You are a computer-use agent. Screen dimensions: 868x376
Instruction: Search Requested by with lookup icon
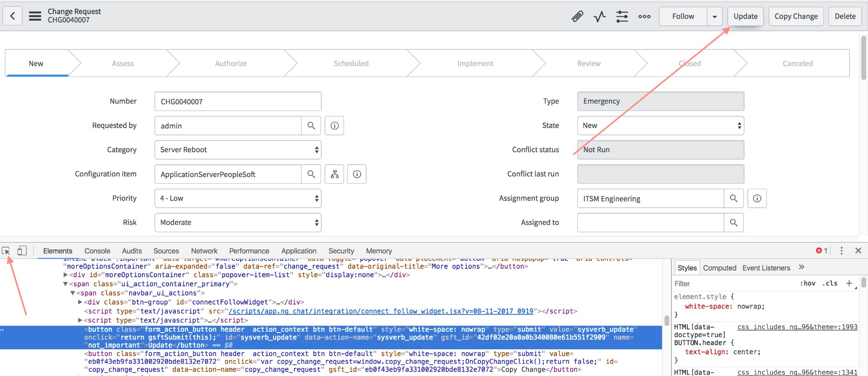[311, 126]
